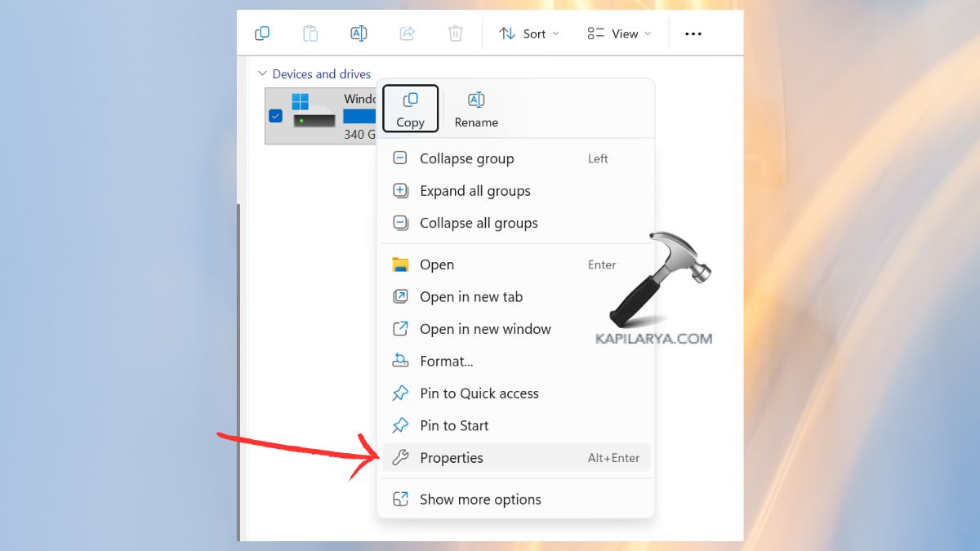
Task: Select Pin to Quick access
Action: 479,393
